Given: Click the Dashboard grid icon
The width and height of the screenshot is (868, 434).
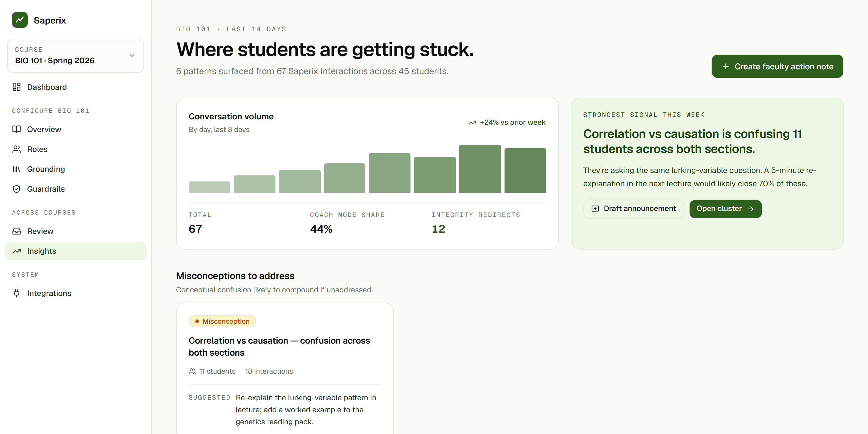Looking at the screenshot, I should pos(17,87).
